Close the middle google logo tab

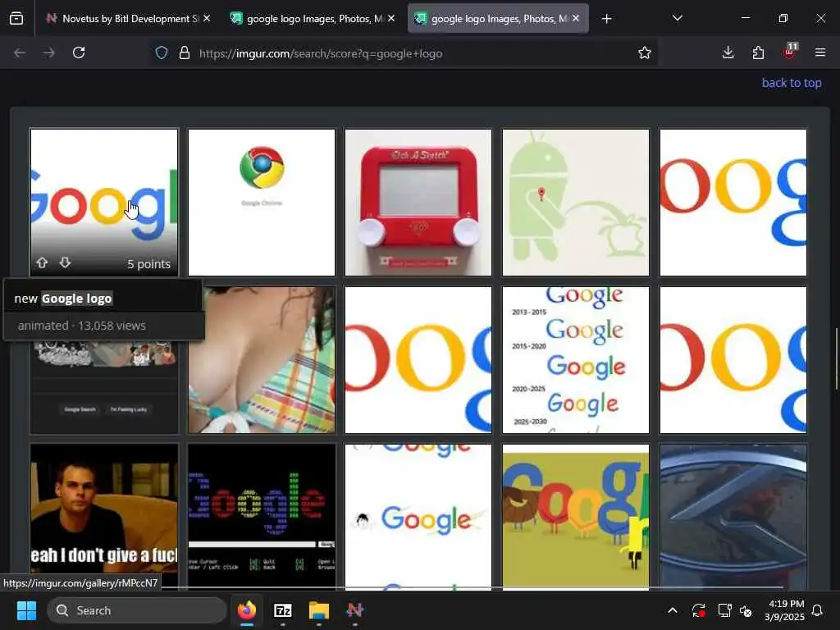click(x=391, y=18)
